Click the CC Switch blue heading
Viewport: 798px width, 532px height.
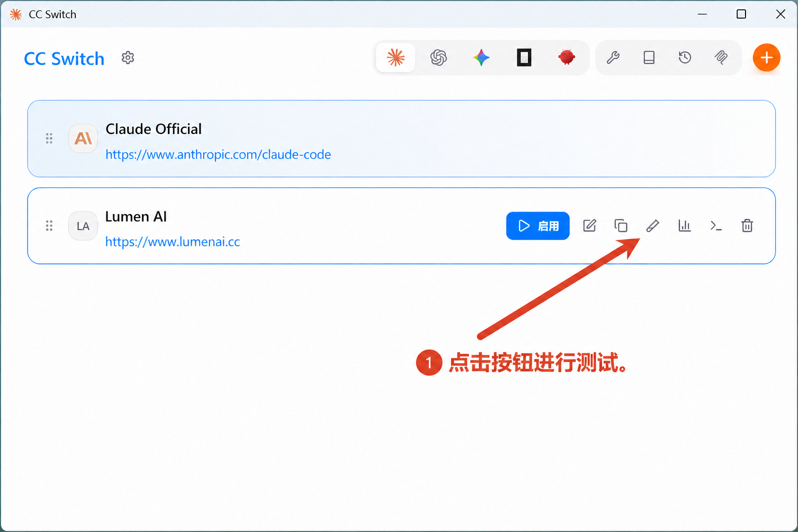click(64, 59)
